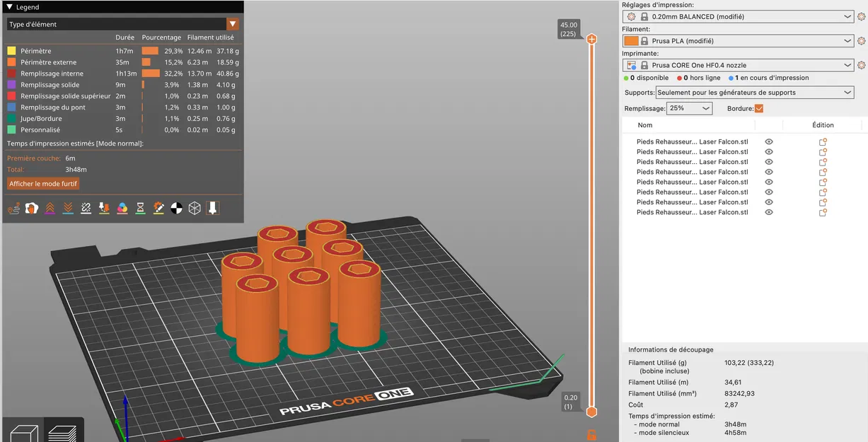Open print settings gear next to 0.20mm BALANCED

[862, 16]
